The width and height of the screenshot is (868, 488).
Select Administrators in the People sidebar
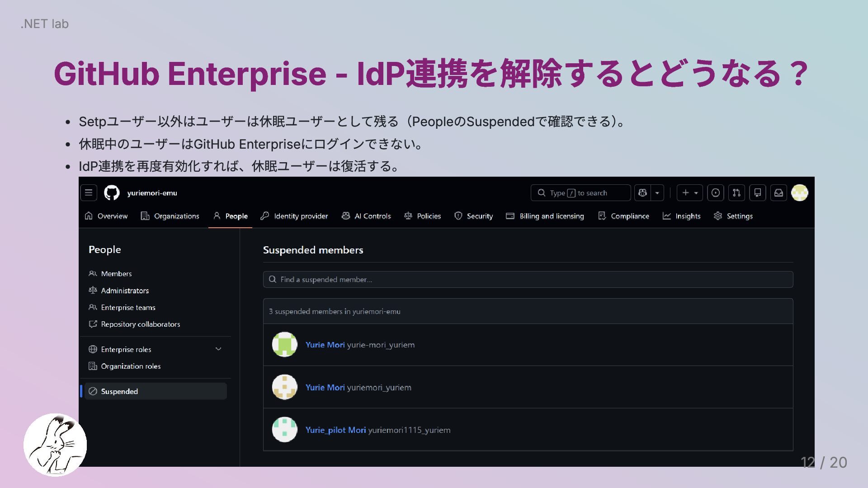tap(125, 291)
